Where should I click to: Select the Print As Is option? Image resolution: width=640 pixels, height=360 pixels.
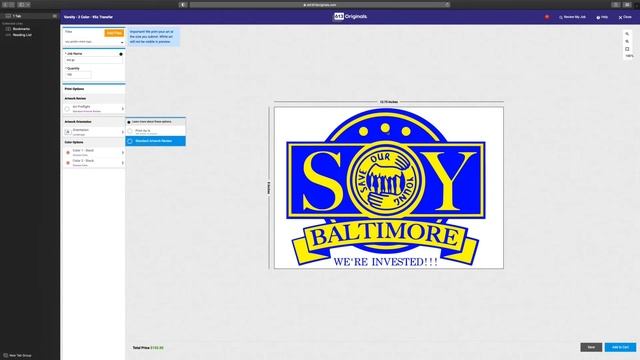156,131
